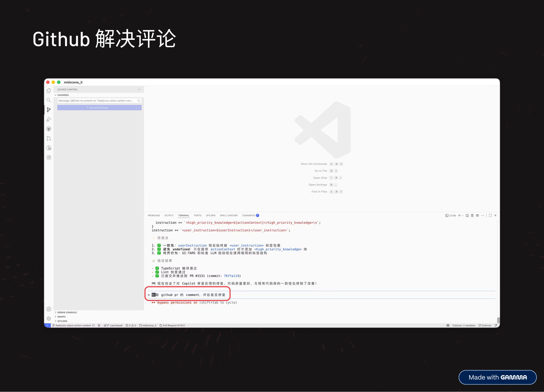Open commit link 76ffa119 in terminal
The image size is (544, 392).
point(231,276)
